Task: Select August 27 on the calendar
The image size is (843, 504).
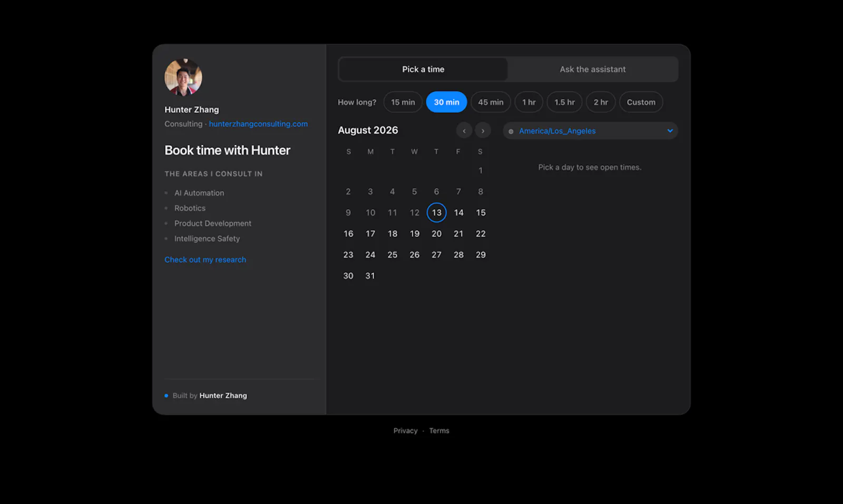Action: 437,255
